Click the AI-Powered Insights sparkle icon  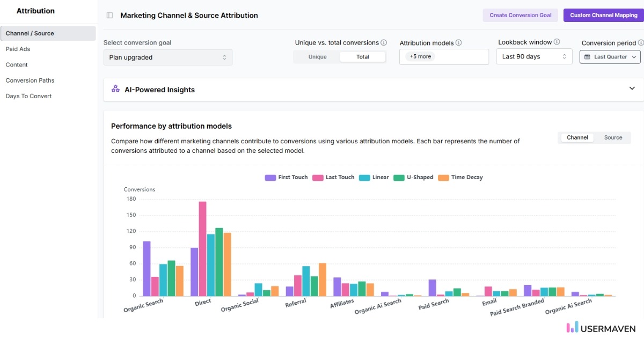click(x=115, y=89)
